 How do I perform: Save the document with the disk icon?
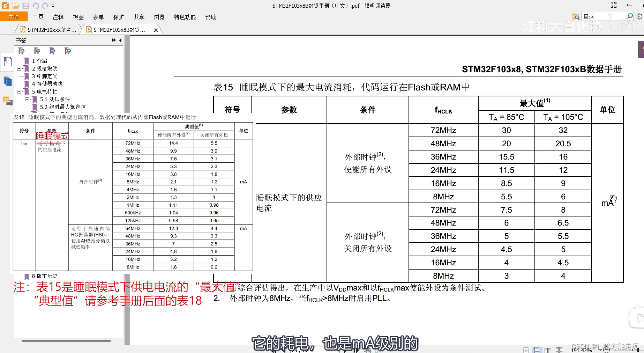tap(26, 6)
